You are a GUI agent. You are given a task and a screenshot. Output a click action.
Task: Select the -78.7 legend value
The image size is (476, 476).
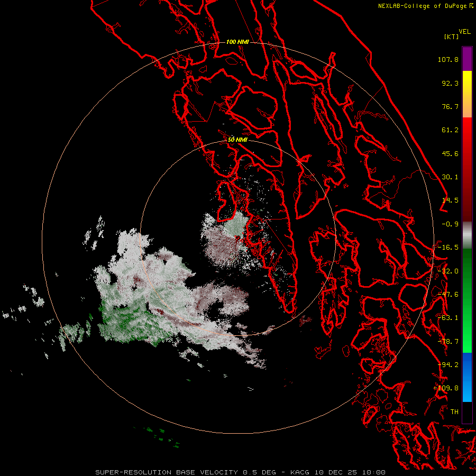(x=448, y=342)
